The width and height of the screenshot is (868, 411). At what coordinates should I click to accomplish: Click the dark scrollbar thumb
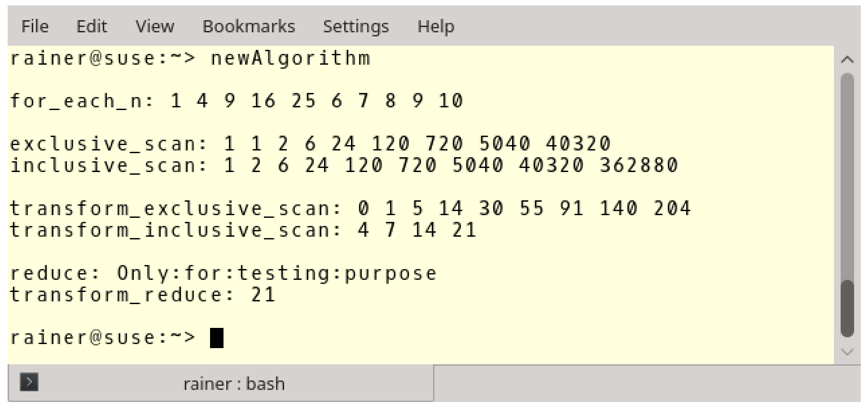point(847,308)
